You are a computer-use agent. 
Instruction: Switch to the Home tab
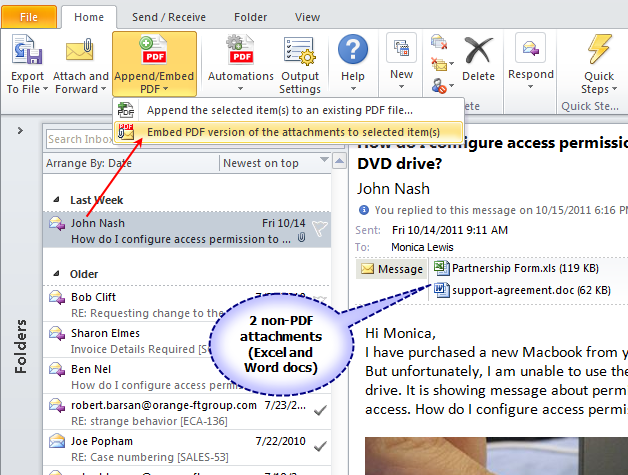(89, 17)
